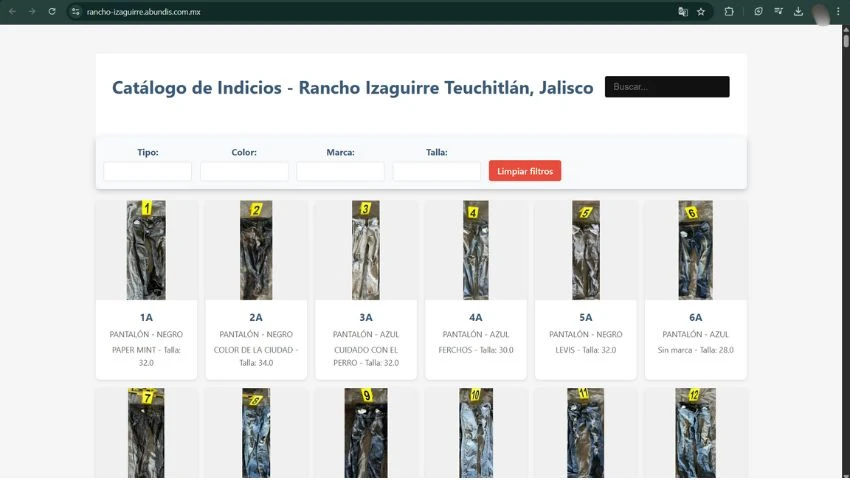Reload the page with the refresh icon
Screen dimensions: 850x480
click(x=52, y=11)
